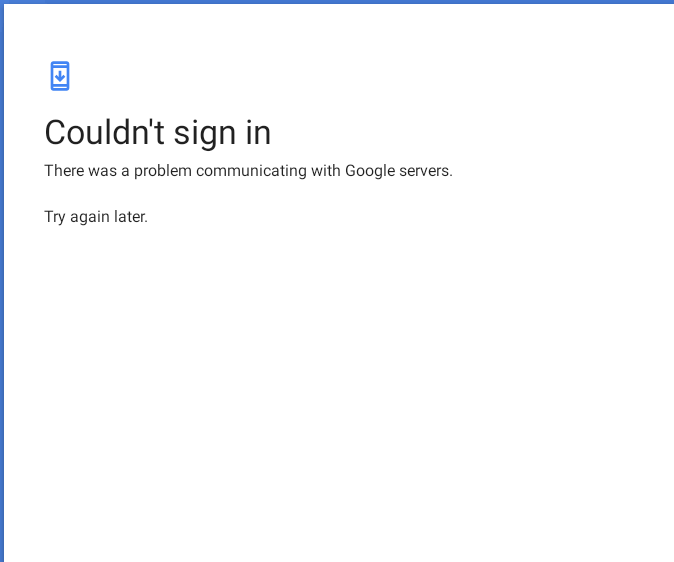Click the blue border on the left edge
Viewport: 674px width, 562px height.
point(2,281)
